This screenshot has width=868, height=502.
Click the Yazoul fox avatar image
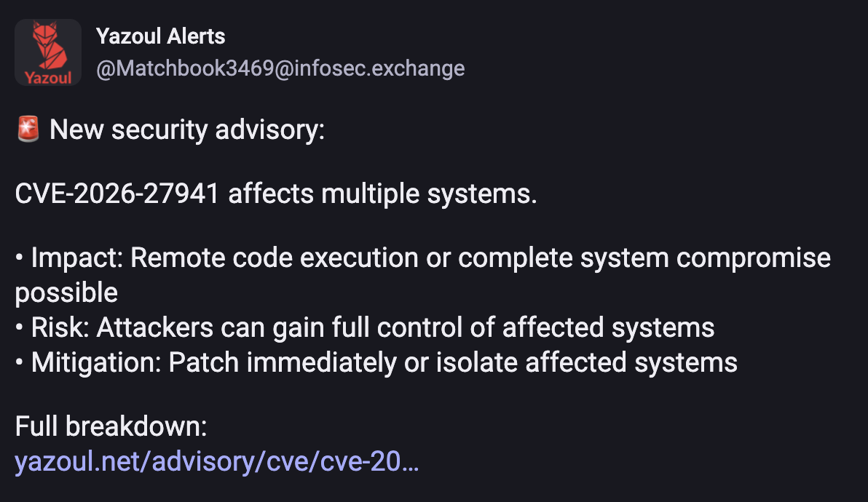pyautogui.click(x=48, y=52)
